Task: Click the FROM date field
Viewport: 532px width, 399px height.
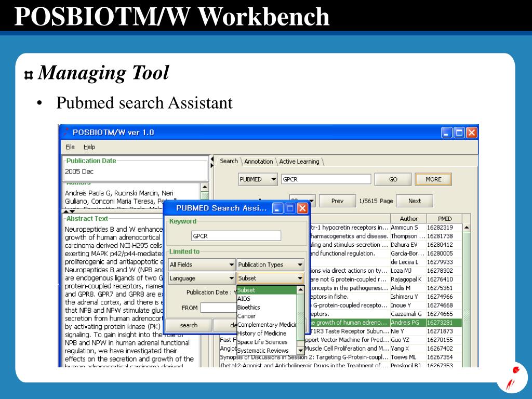Action: [219, 308]
